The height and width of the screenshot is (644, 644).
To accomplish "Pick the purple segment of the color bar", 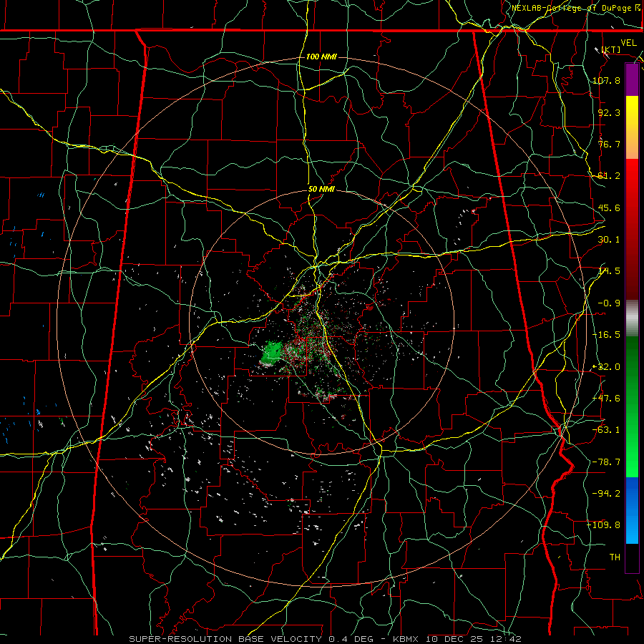I will click(632, 80).
